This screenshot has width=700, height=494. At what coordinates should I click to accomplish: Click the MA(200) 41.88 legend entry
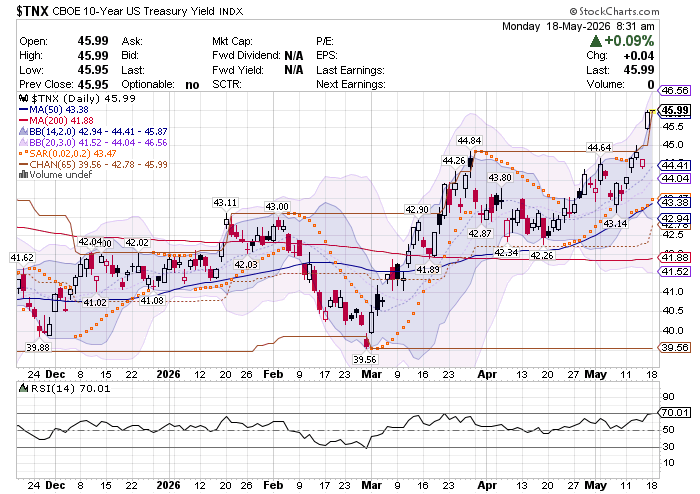(x=61, y=120)
